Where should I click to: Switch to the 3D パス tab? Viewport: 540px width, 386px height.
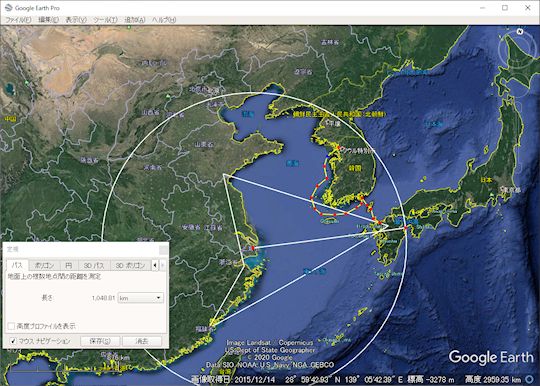tap(94, 265)
